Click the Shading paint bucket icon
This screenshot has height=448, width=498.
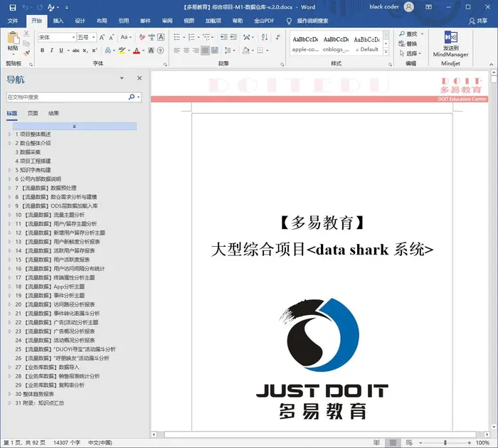pos(246,50)
